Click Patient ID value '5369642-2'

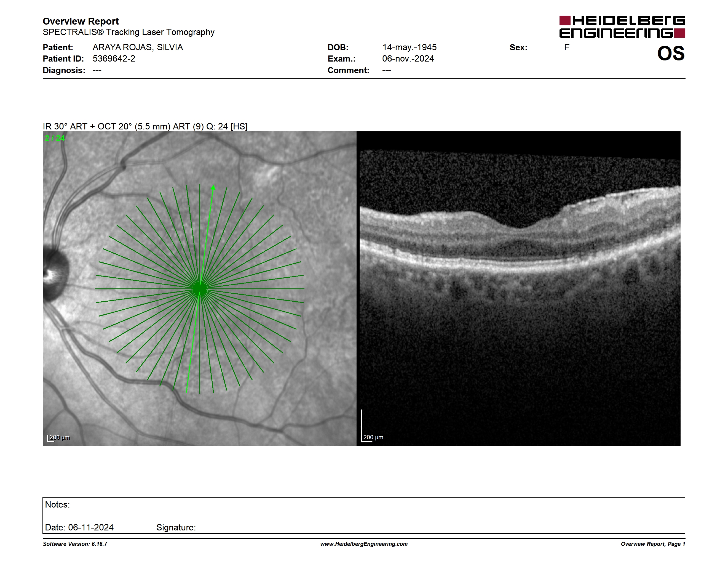114,59
